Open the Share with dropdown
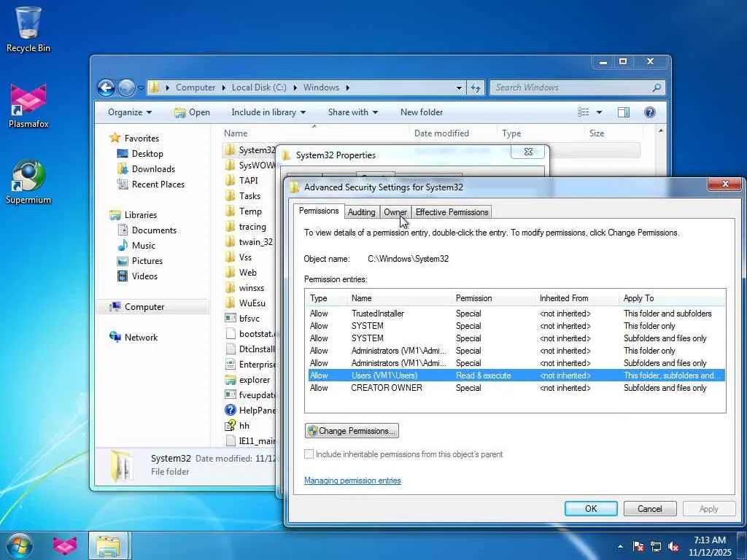The width and height of the screenshot is (747, 560). click(x=352, y=112)
